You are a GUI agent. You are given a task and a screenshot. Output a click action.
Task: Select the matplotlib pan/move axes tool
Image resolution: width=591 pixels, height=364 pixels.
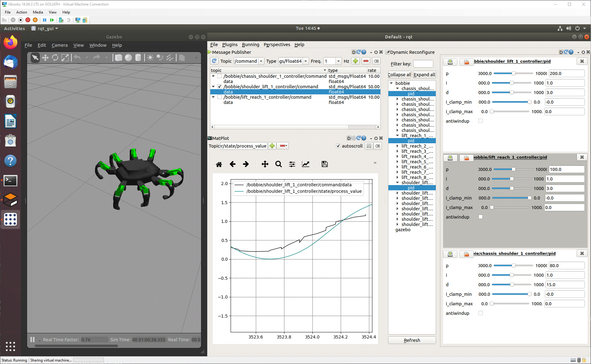pos(265,164)
